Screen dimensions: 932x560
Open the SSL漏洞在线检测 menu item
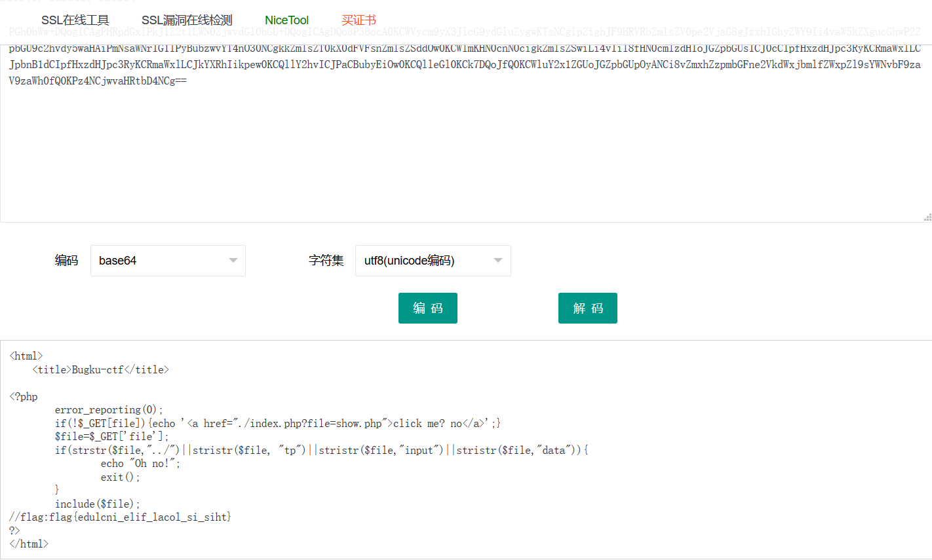click(x=187, y=20)
